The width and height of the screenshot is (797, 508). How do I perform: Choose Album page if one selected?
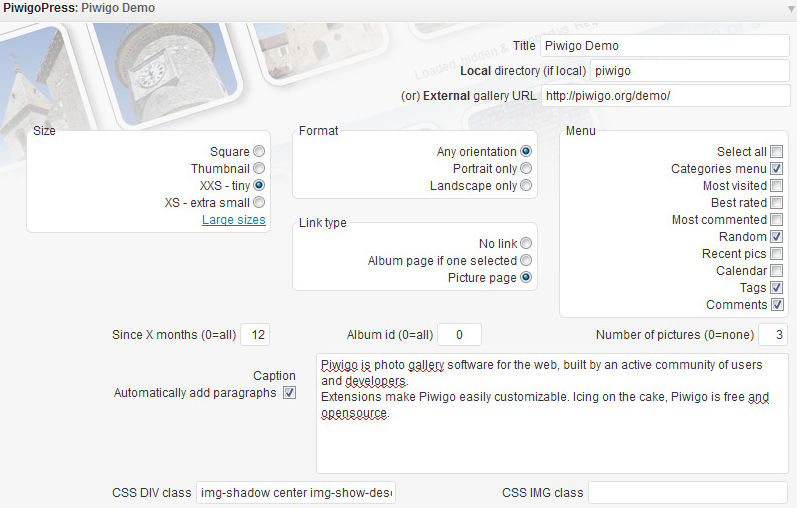(526, 260)
